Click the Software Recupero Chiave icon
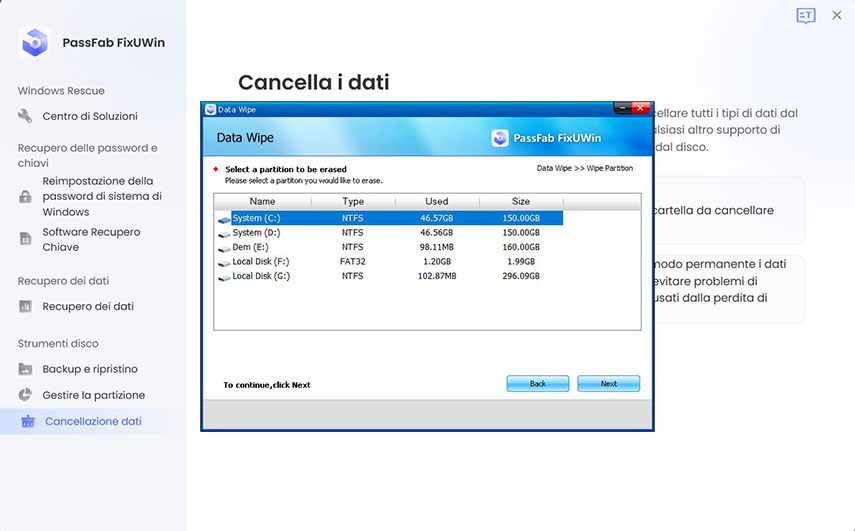This screenshot has height=531, width=855. [26, 239]
